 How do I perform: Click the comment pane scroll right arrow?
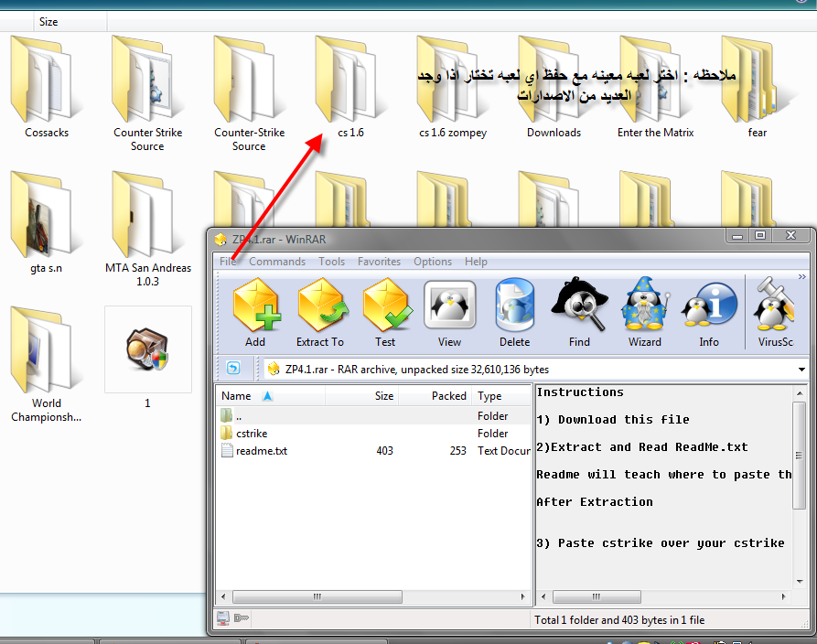(x=784, y=596)
